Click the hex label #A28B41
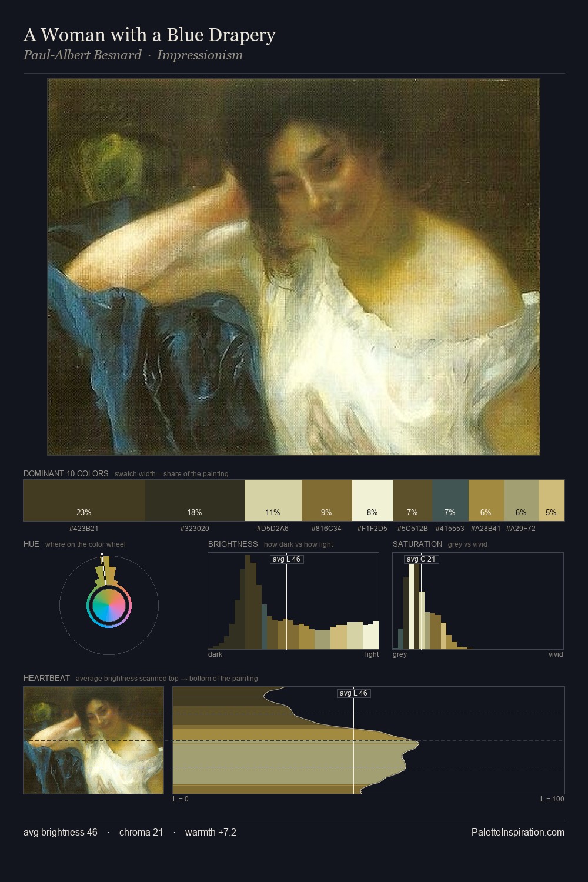 pos(486,529)
